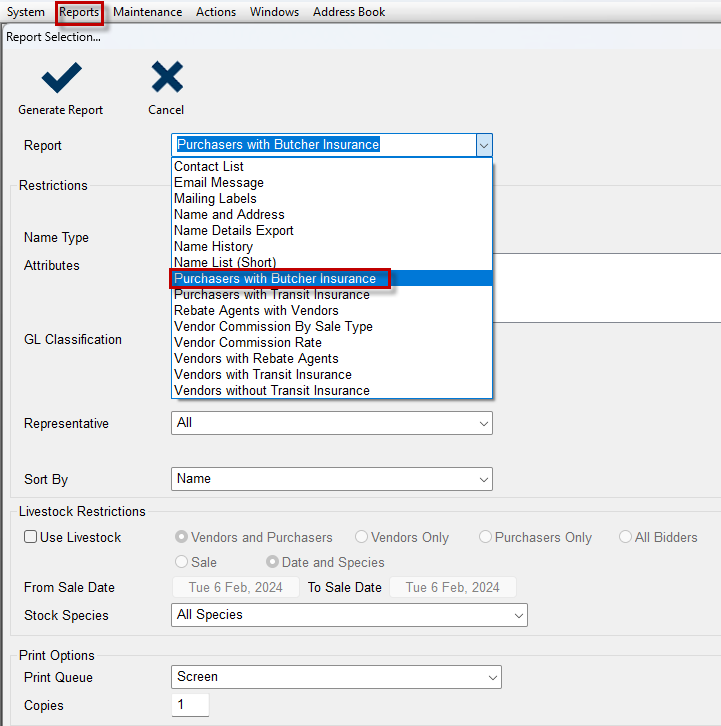Screen dimensions: 721x726
Task: Open the Address Book menu
Action: point(349,12)
